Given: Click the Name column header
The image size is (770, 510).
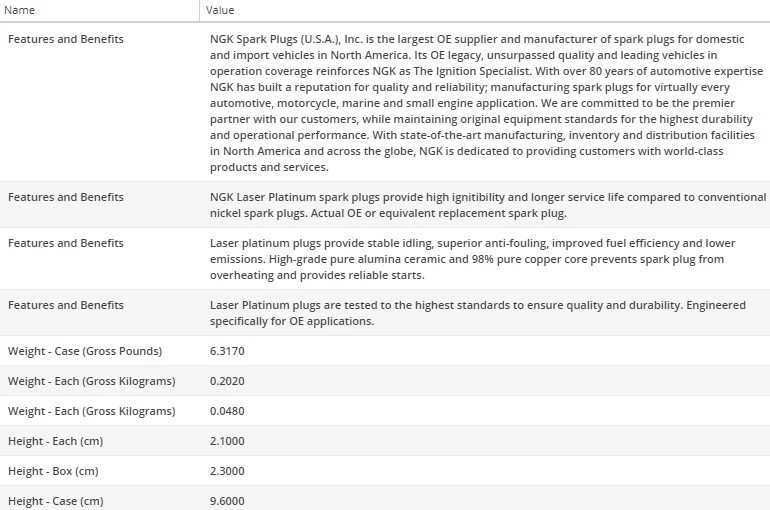Looking at the screenshot, I should (x=21, y=10).
